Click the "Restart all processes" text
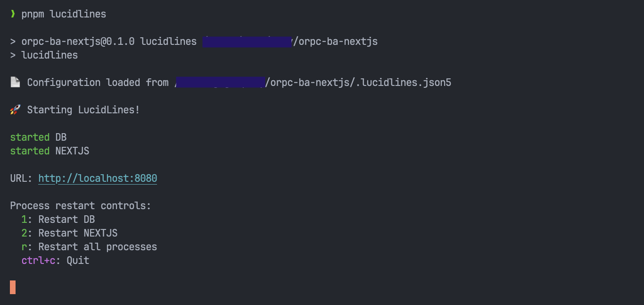This screenshot has height=305, width=644. coord(98,247)
